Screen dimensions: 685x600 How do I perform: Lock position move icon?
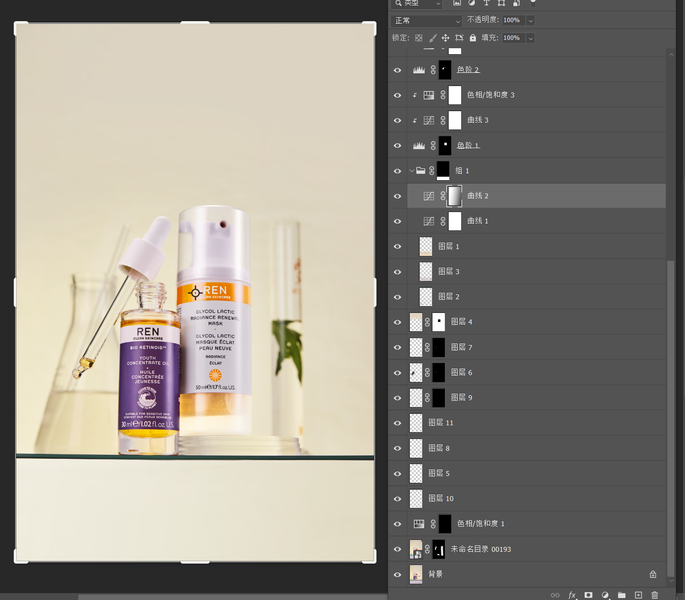445,38
